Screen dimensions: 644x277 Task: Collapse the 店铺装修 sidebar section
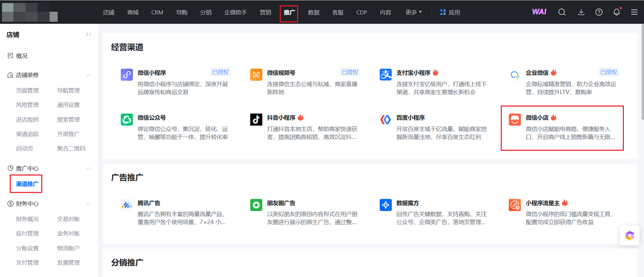[x=89, y=75]
